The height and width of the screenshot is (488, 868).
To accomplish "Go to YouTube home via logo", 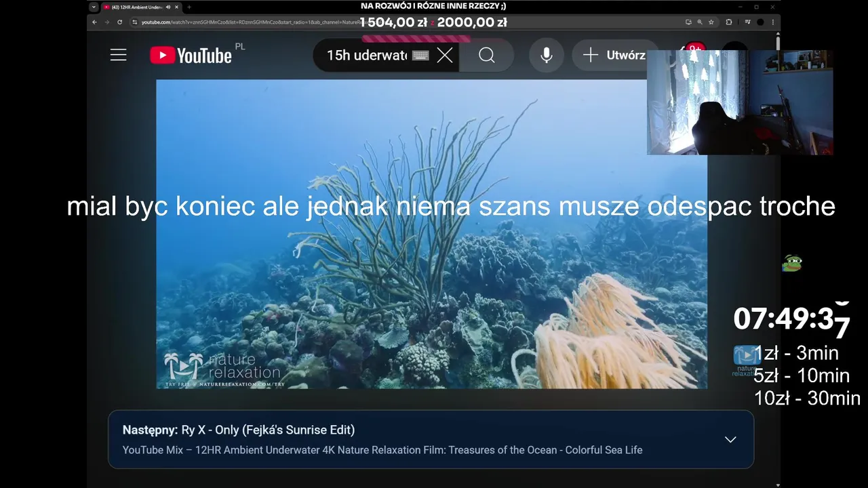I will [191, 55].
